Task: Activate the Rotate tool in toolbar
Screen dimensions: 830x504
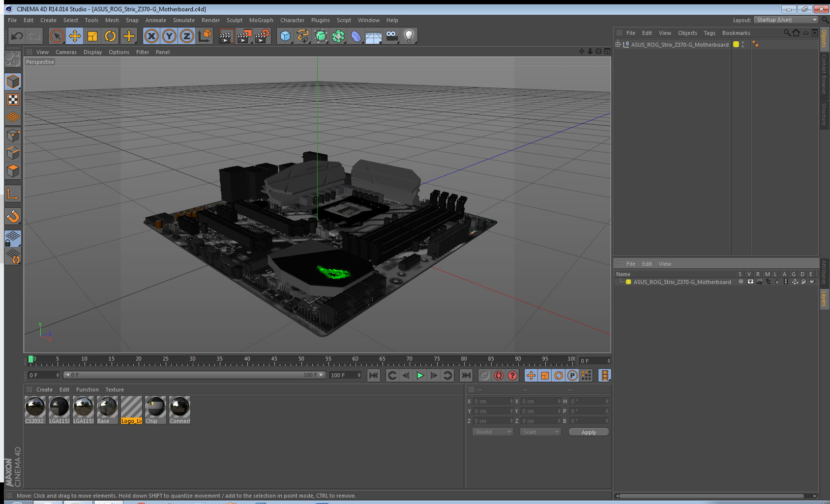Action: 111,36
